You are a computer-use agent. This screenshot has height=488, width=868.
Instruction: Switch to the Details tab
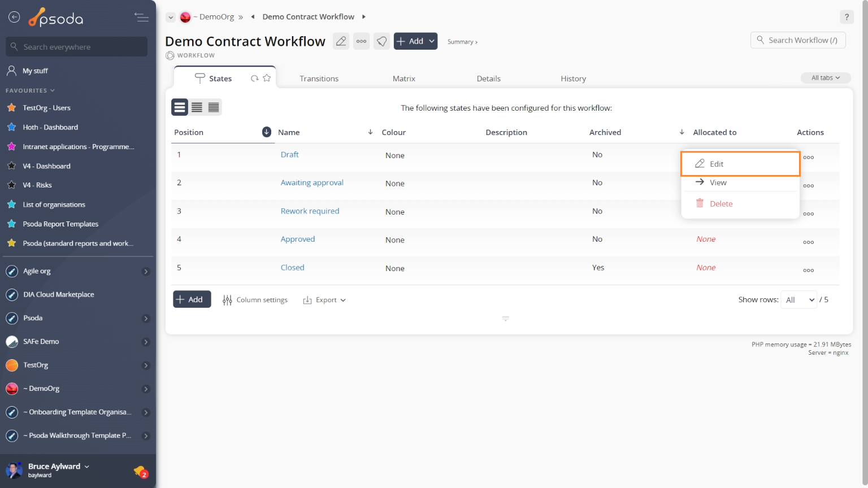click(489, 79)
